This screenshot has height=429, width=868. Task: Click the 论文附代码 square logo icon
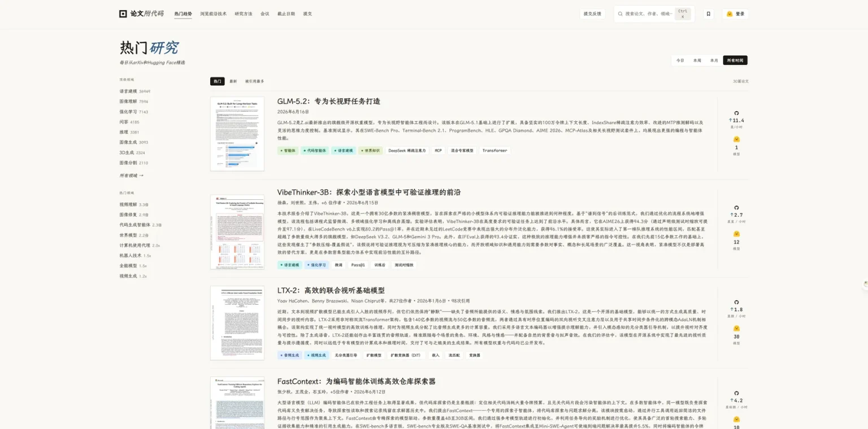tap(123, 14)
